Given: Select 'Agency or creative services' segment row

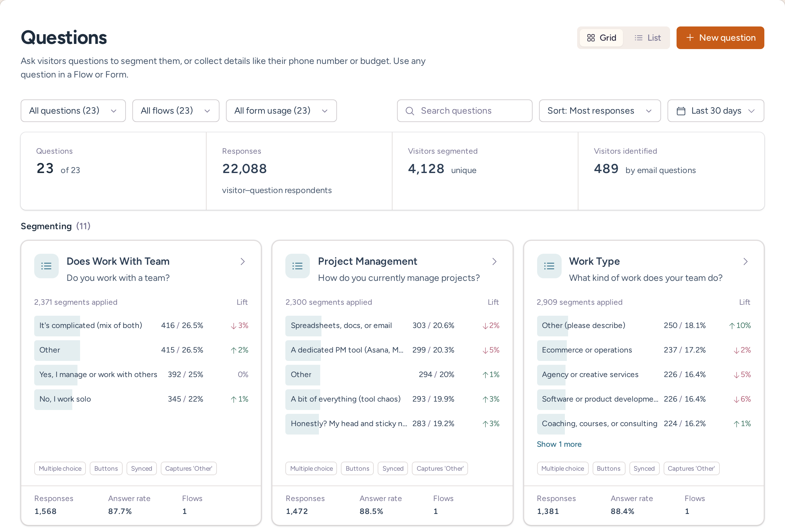Looking at the screenshot, I should [x=644, y=374].
